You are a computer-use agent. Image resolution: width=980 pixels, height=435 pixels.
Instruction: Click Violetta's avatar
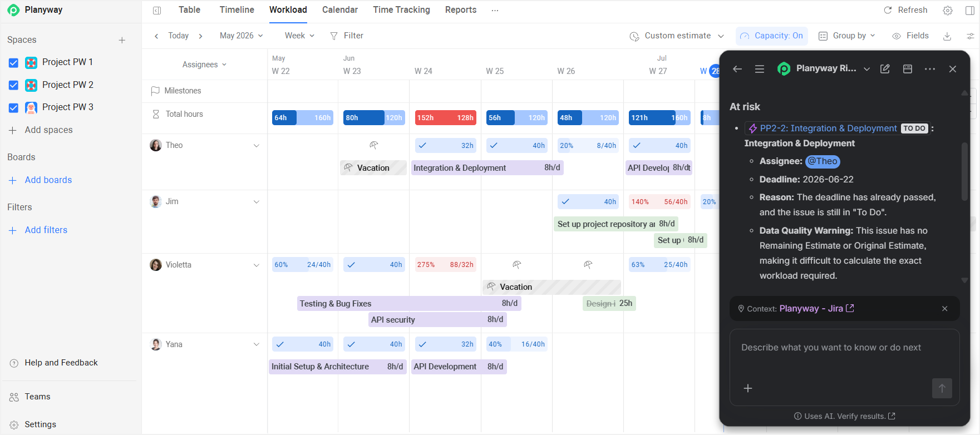[x=156, y=265]
